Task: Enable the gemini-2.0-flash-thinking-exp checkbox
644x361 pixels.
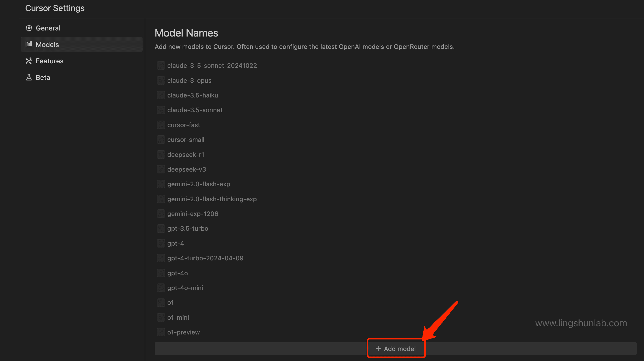Action: (161, 199)
